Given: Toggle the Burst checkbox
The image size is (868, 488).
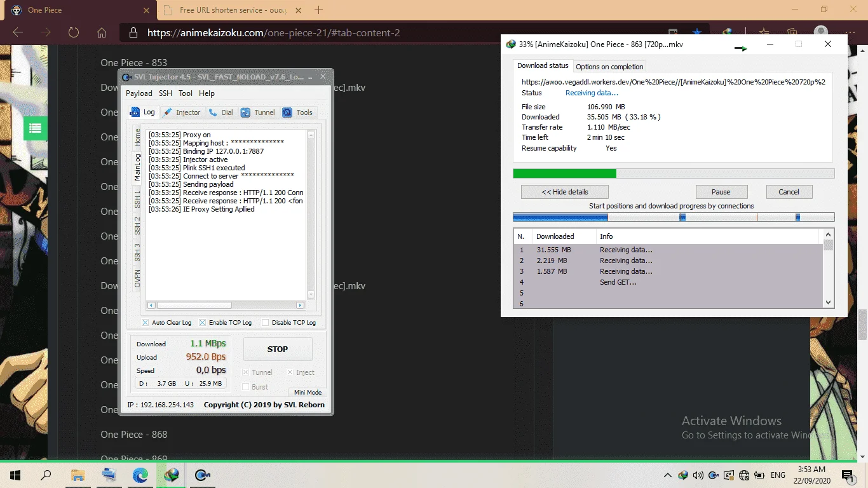Looking at the screenshot, I should click(246, 386).
